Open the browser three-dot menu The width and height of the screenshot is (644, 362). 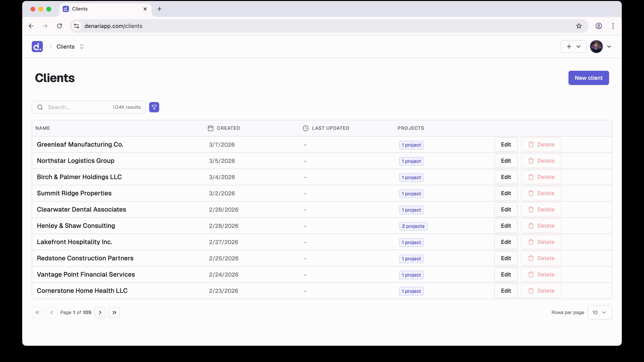(x=613, y=26)
